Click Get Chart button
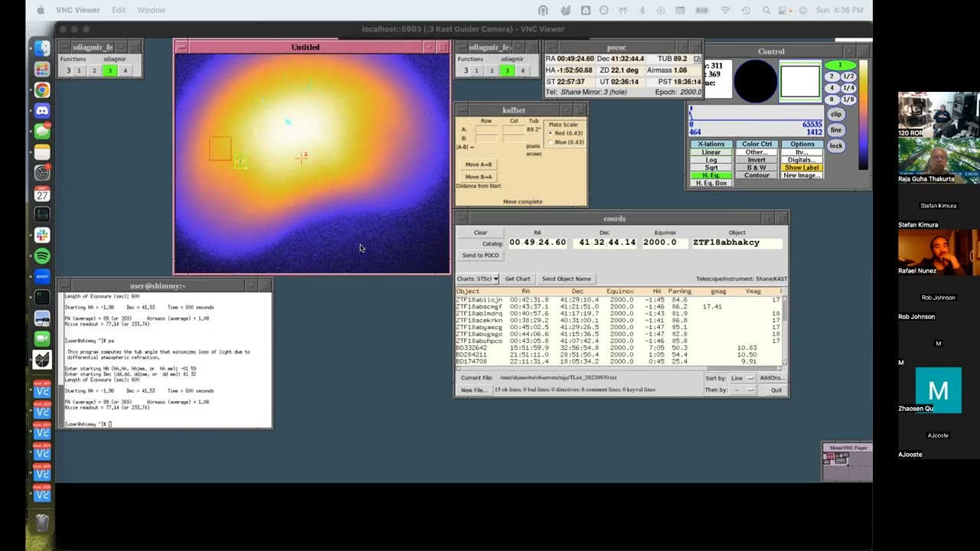This screenshot has height=551, width=980. click(x=518, y=279)
